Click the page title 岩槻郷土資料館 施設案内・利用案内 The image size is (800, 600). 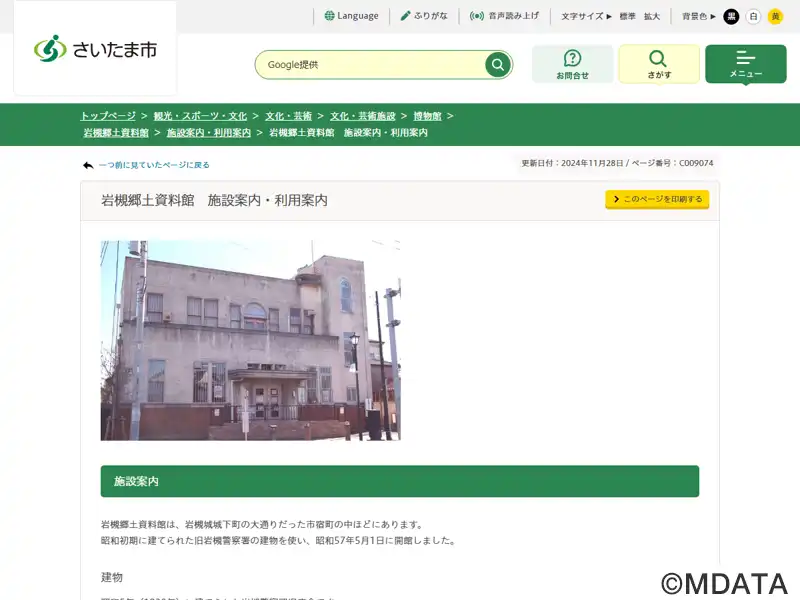[x=214, y=200]
